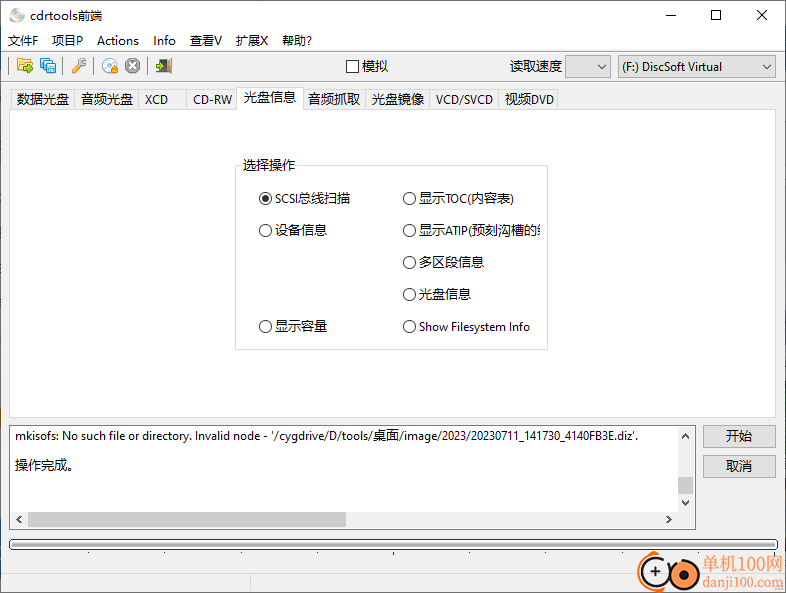This screenshot has height=593, width=786.
Task: Open the 查看V menu
Action: (206, 41)
